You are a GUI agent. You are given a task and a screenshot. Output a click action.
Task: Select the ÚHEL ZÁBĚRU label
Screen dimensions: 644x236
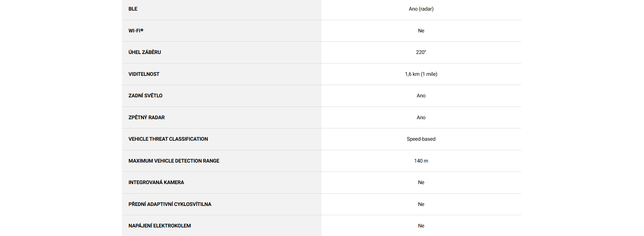[x=144, y=52]
